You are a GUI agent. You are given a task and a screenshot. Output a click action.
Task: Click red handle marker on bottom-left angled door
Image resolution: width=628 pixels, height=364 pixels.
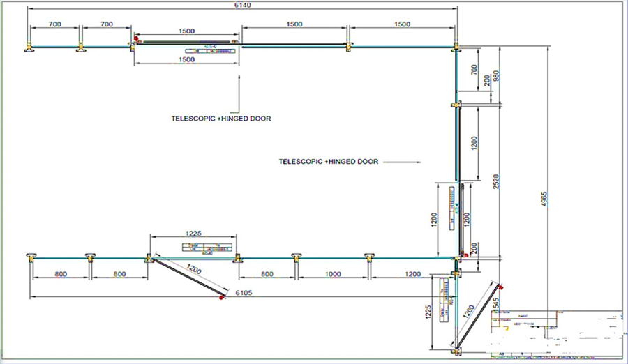tap(222, 298)
